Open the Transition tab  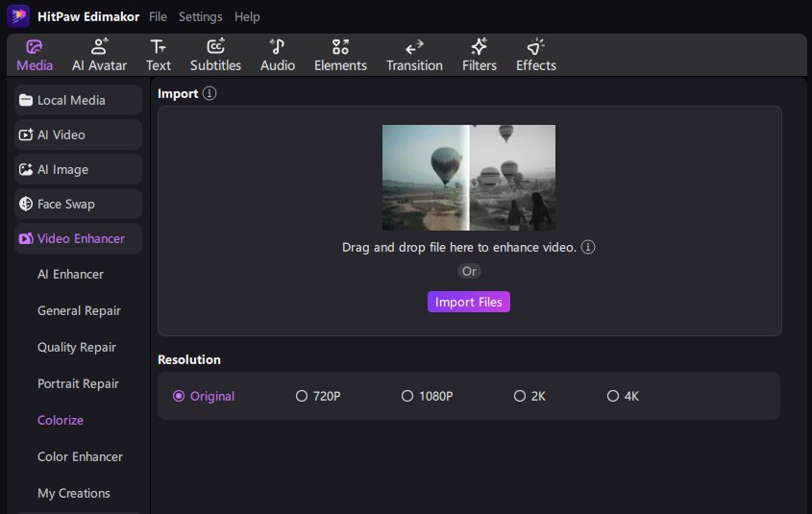(414, 55)
